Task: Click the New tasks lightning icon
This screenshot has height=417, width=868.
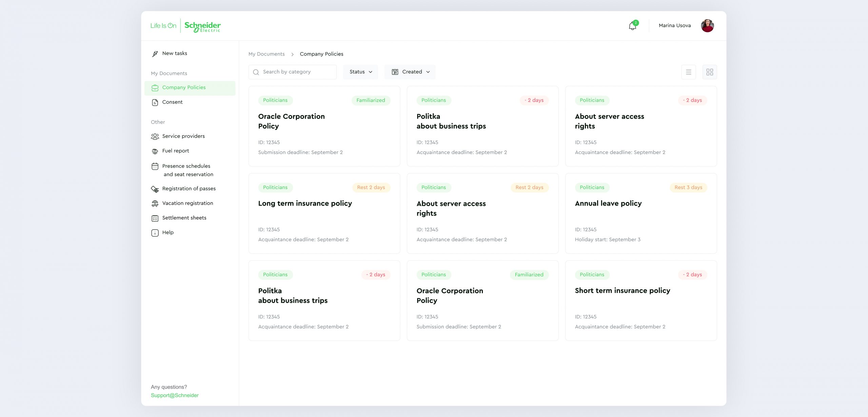Action: click(155, 54)
